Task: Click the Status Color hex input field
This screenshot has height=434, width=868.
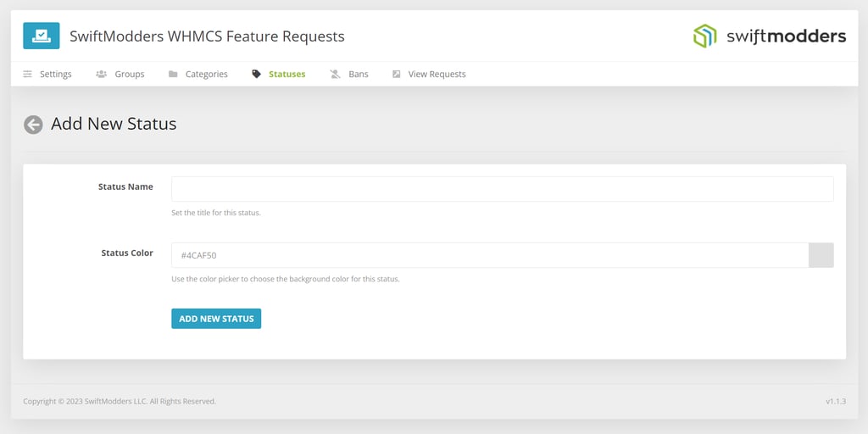Action: tap(490, 255)
